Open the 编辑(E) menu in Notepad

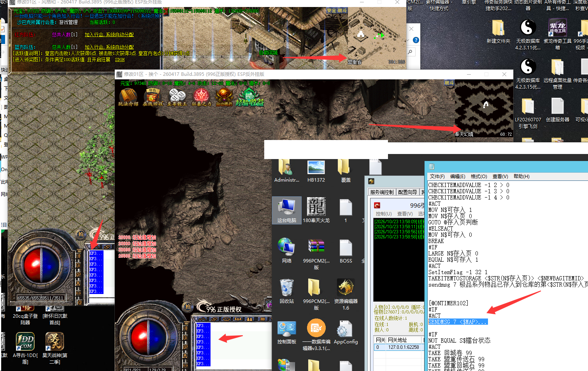[x=458, y=177]
